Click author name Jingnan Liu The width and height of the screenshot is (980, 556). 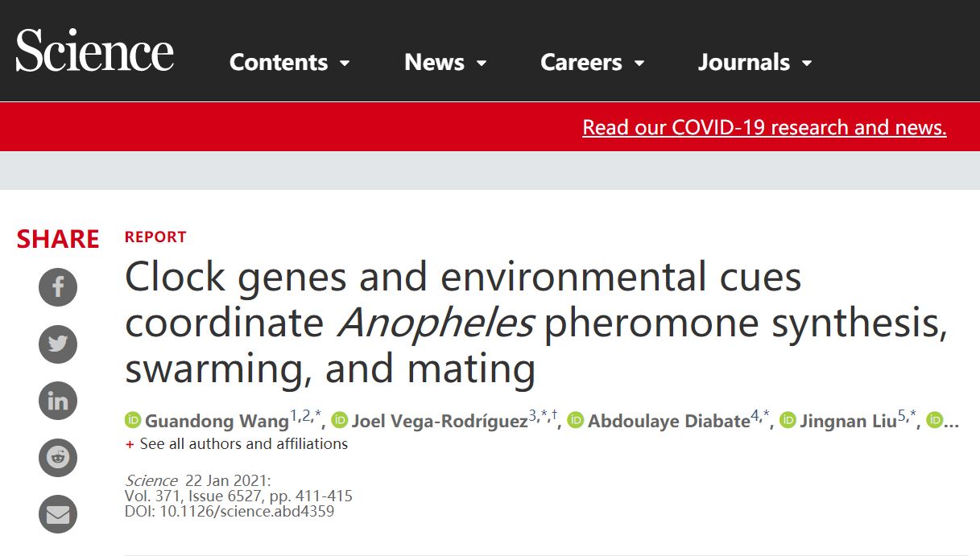848,421
